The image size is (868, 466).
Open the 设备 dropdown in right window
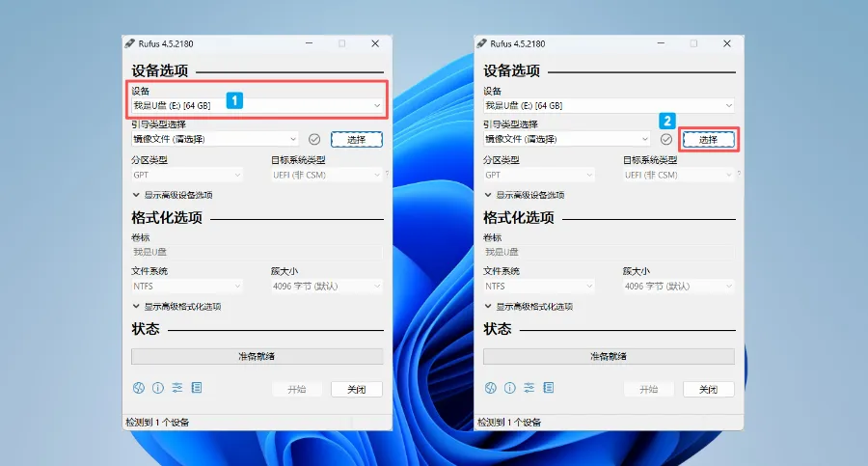609,105
